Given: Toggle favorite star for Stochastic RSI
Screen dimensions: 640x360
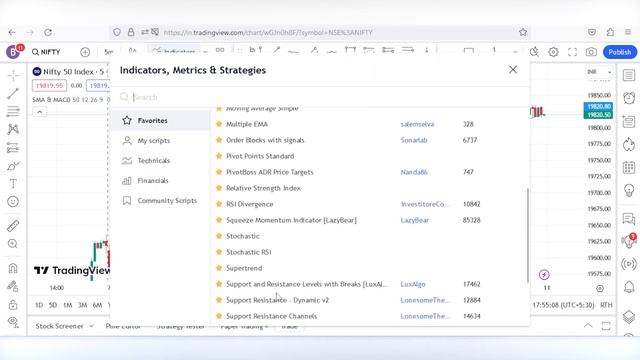Looking at the screenshot, I should [x=219, y=252].
